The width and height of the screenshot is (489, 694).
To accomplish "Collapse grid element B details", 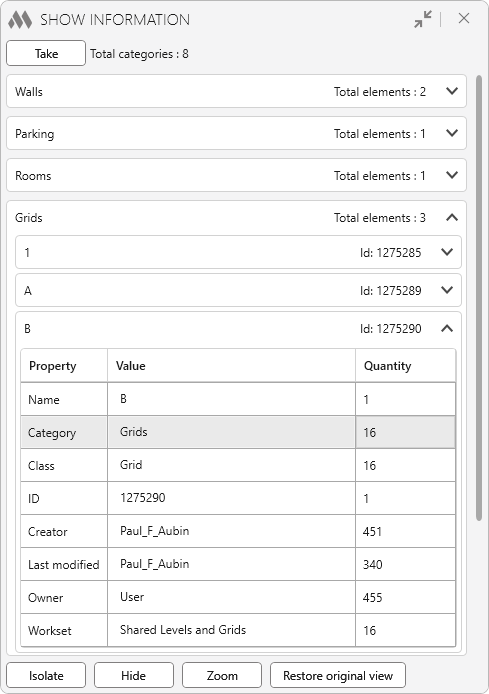I will (447, 328).
